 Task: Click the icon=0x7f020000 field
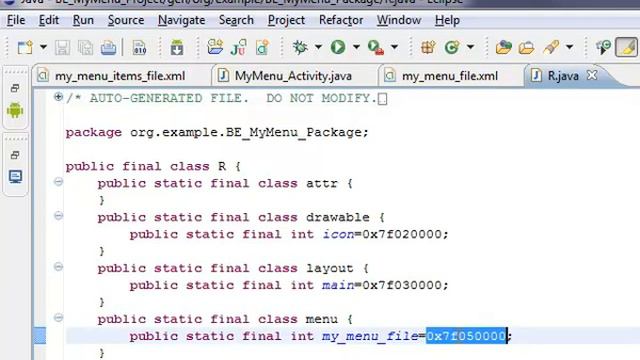385,234
